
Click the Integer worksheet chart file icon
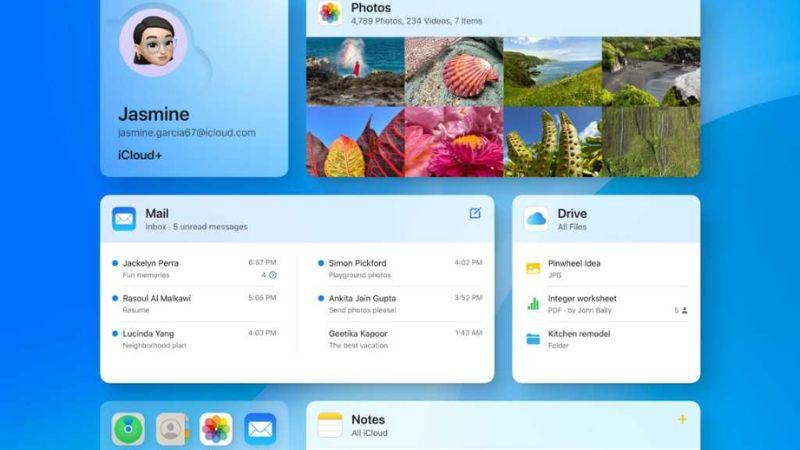tap(533, 304)
